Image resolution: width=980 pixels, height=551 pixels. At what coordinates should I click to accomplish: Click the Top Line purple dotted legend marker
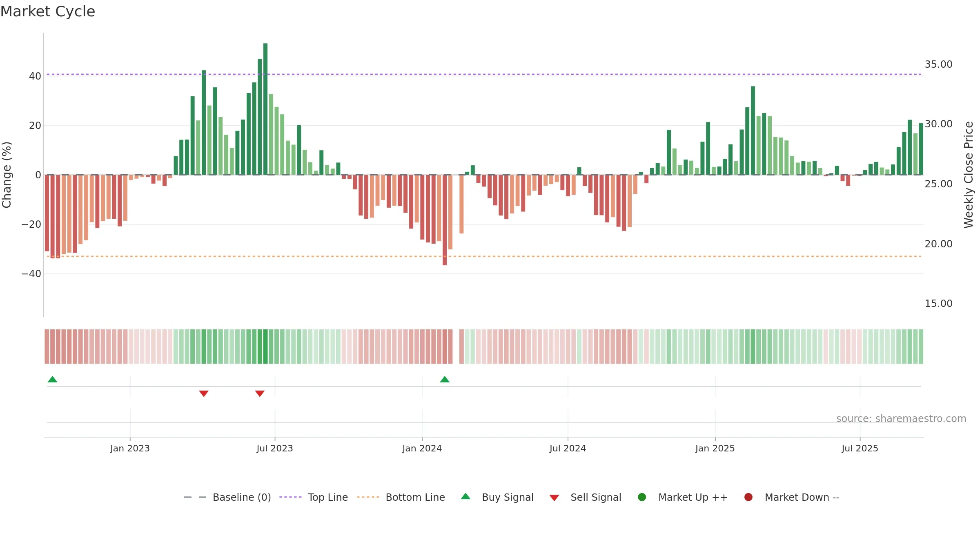click(x=290, y=497)
